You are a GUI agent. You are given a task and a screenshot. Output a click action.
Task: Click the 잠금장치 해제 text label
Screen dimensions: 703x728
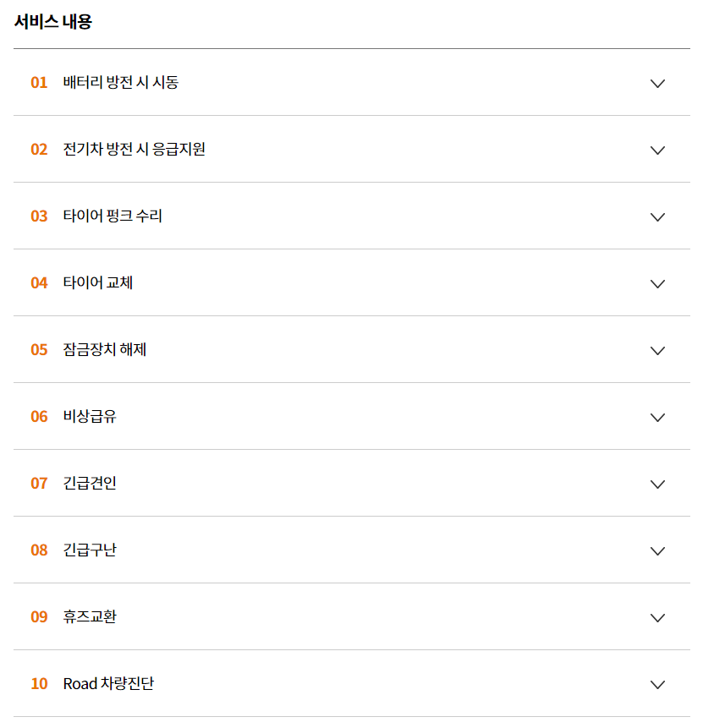106,350
